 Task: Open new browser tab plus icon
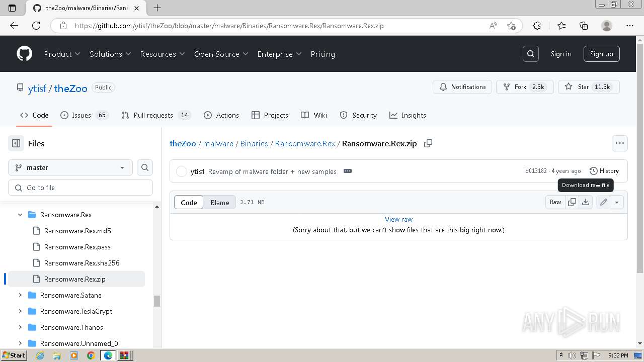157,8
